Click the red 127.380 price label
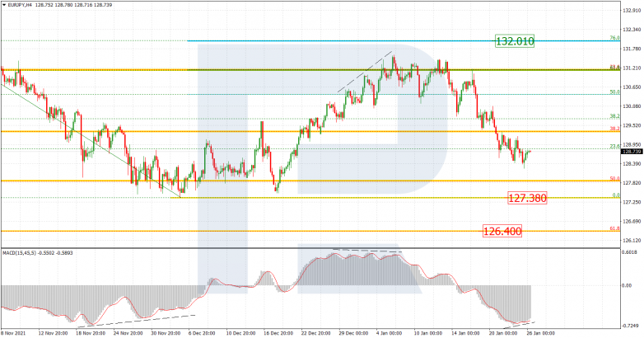The image size is (644, 338). coord(527,198)
